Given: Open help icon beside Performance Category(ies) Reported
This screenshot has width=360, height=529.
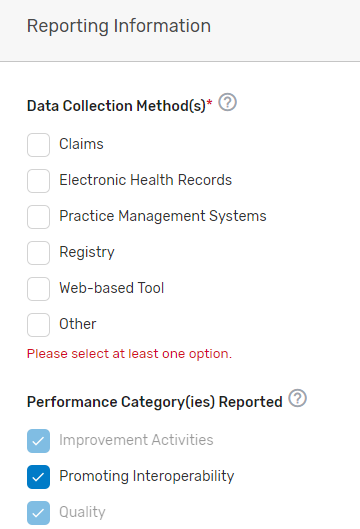Looking at the screenshot, I should [298, 398].
